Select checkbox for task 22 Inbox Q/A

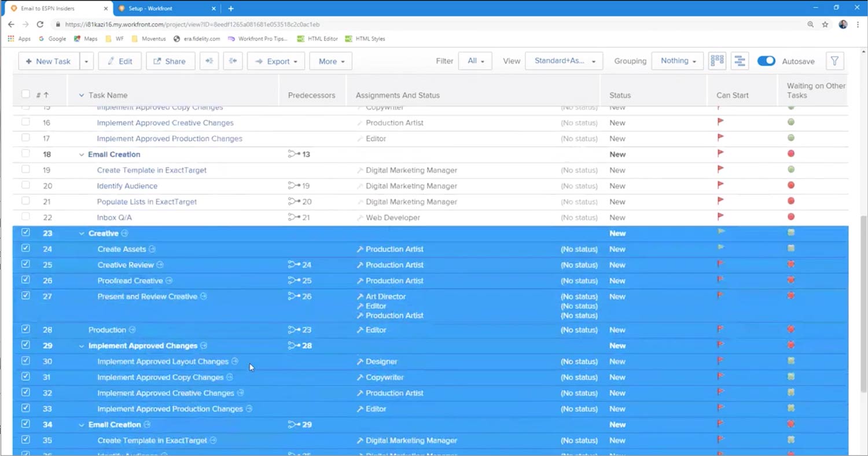click(x=25, y=216)
